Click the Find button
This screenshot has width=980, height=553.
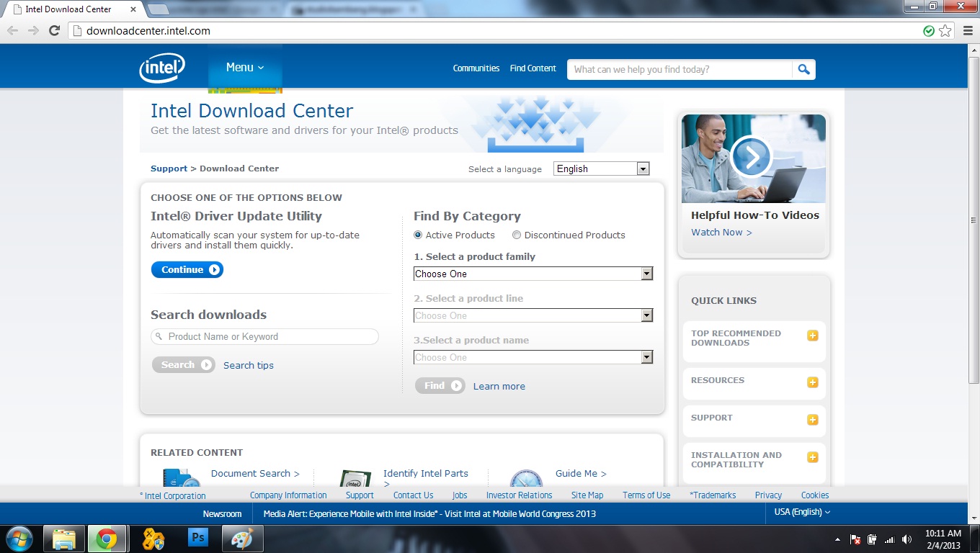pos(440,386)
